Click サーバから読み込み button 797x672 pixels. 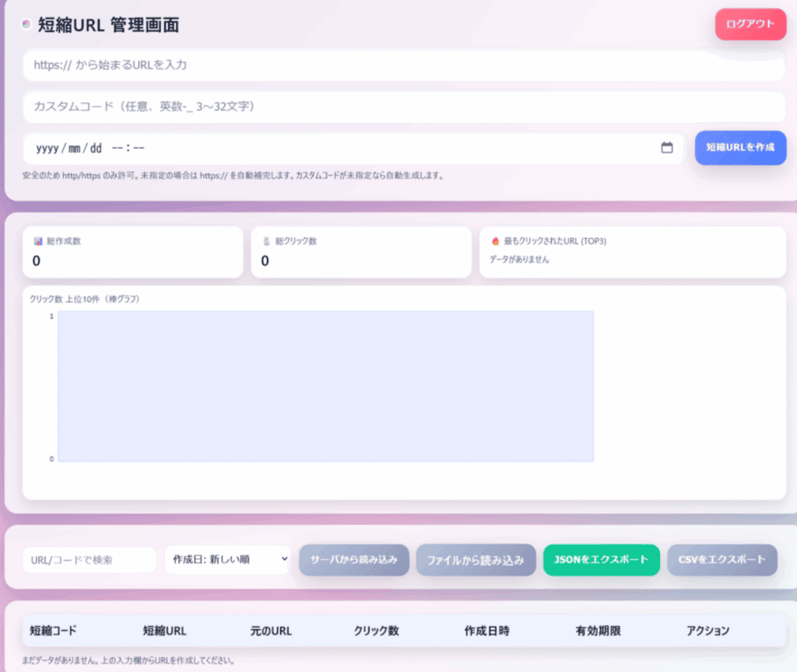[353, 559]
